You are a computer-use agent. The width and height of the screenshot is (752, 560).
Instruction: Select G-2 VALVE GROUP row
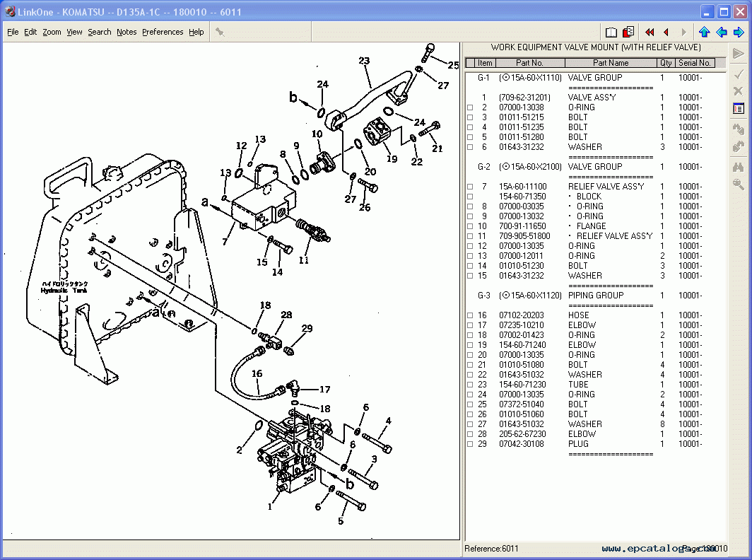pyautogui.click(x=590, y=167)
